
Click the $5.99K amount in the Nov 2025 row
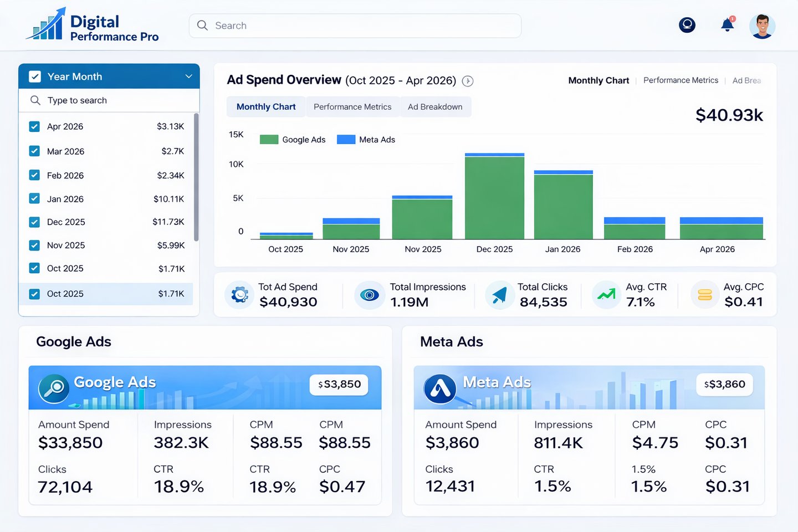pyautogui.click(x=171, y=245)
